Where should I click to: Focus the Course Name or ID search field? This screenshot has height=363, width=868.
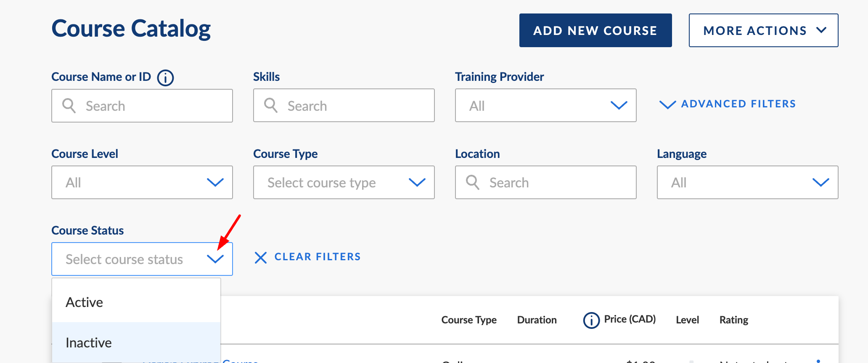[x=142, y=106]
